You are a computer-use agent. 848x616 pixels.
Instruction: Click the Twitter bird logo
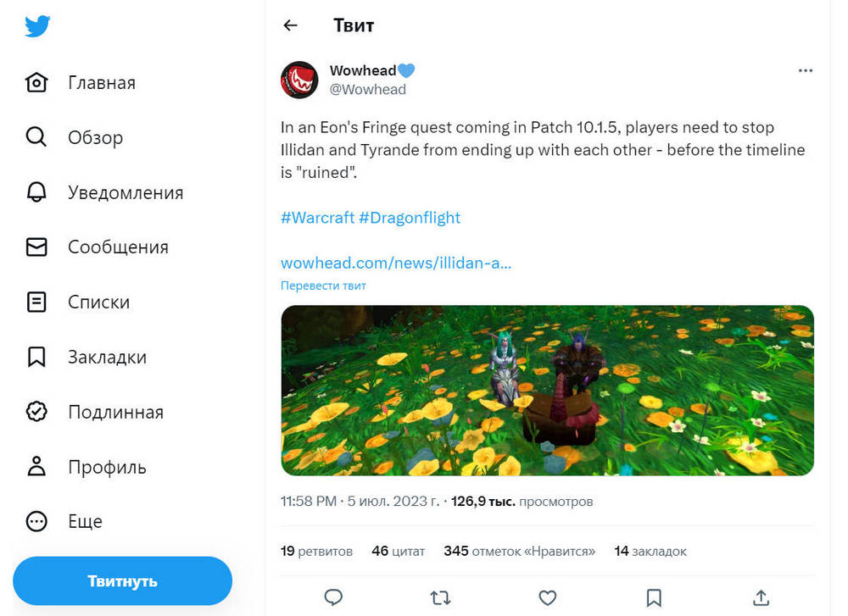pos(37,26)
